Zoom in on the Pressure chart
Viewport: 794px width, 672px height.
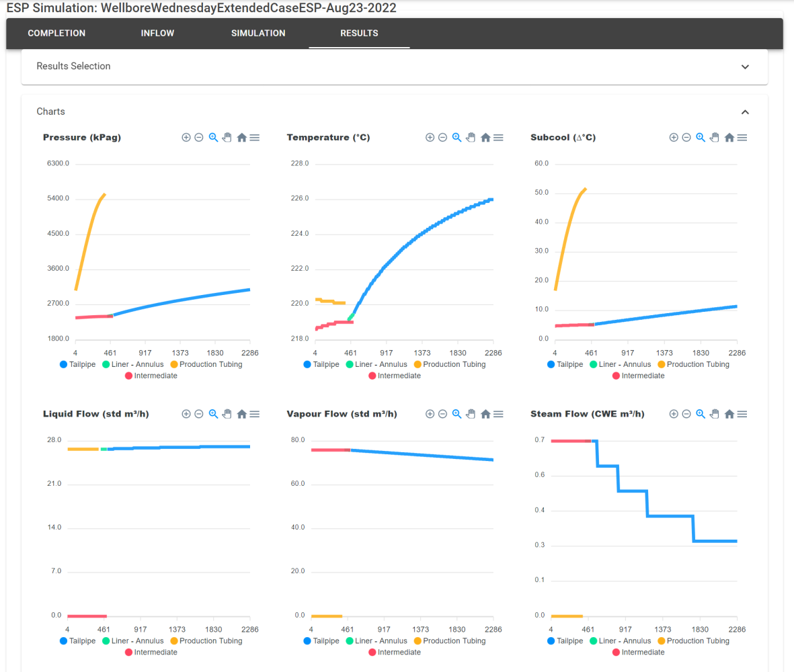[x=186, y=137]
